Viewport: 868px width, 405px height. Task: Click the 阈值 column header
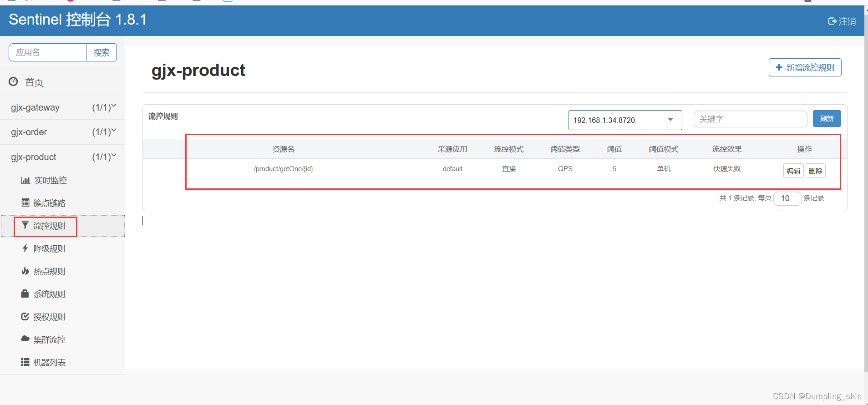point(614,149)
